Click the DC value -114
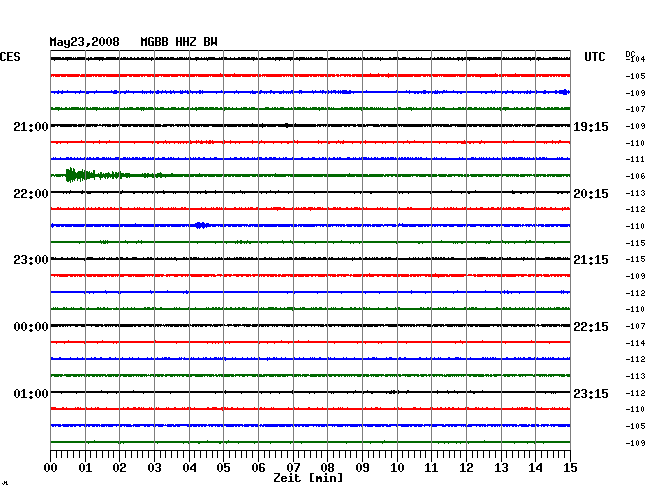This screenshot has height=494, width=650. (x=635, y=343)
